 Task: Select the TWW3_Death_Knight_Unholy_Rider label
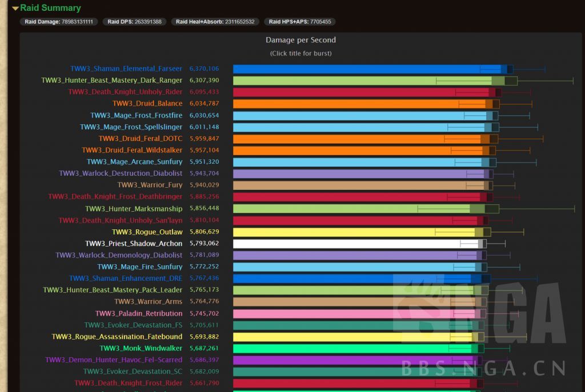click(x=125, y=92)
